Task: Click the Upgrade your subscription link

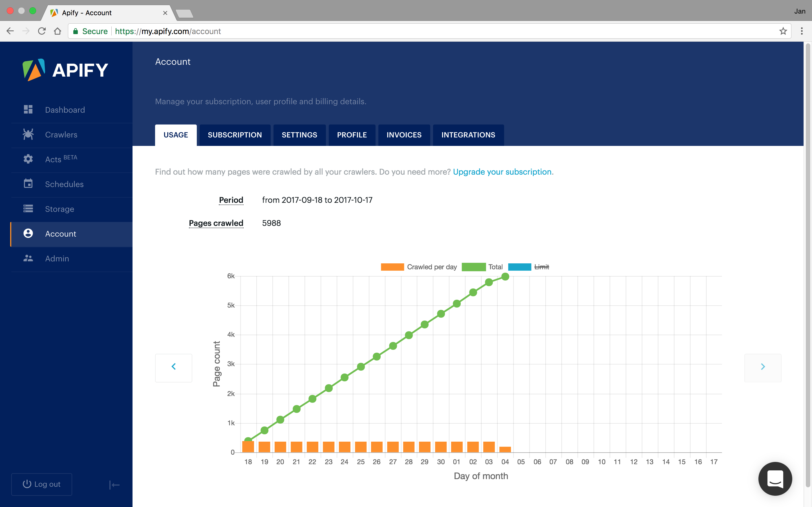Action: point(502,172)
